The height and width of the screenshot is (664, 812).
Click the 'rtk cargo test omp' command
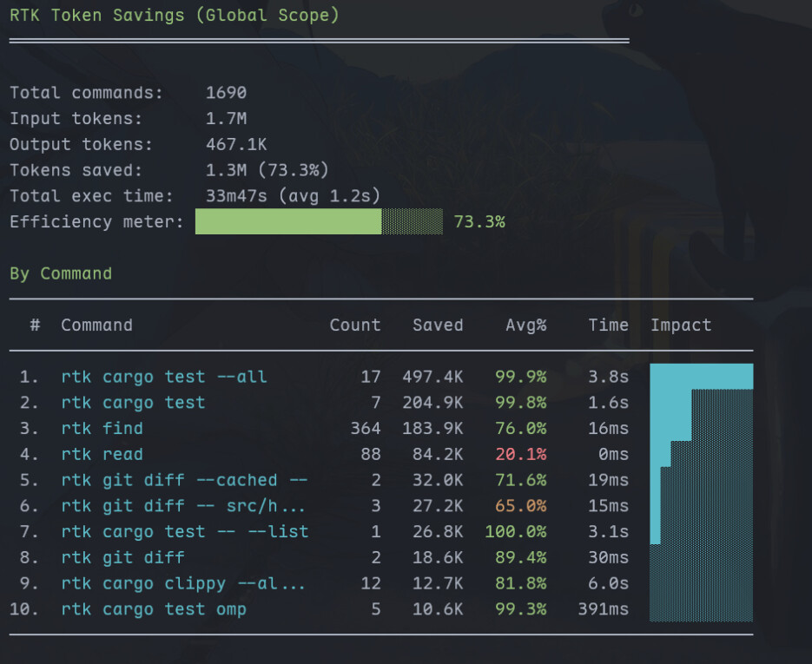(154, 609)
